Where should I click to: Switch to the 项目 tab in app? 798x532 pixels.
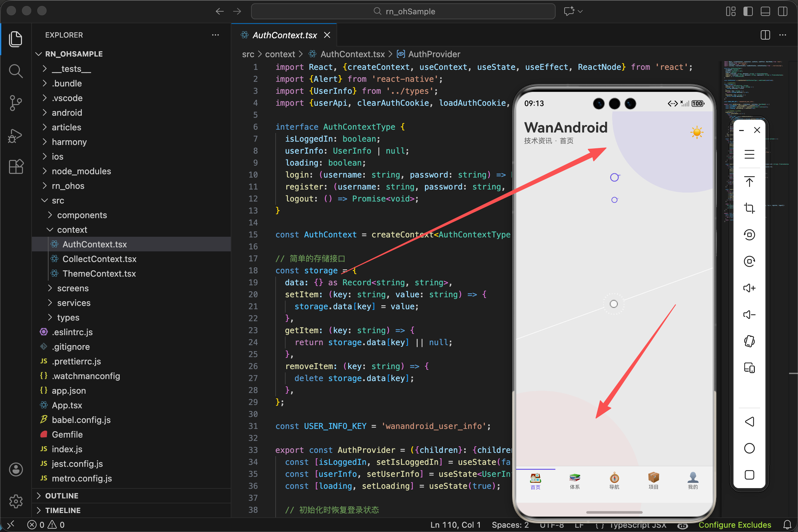click(x=653, y=481)
